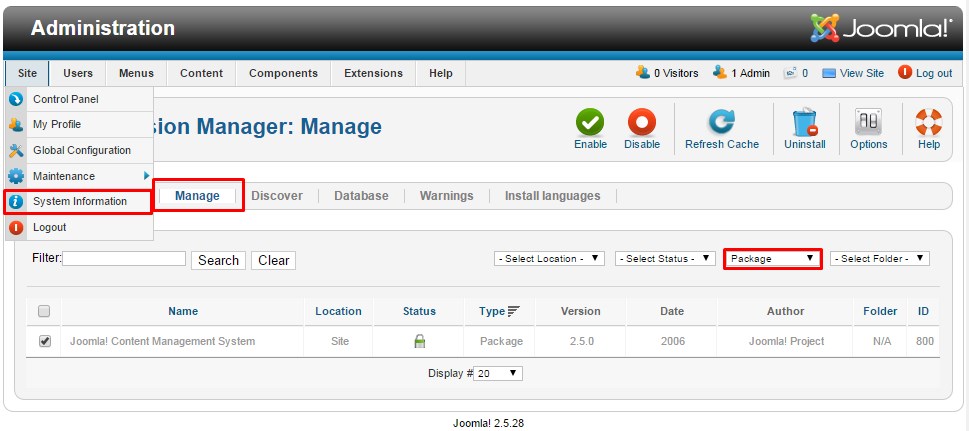Uncheck Joomla! Content Management System row checkbox
Screen dimensions: 969x431
44,341
